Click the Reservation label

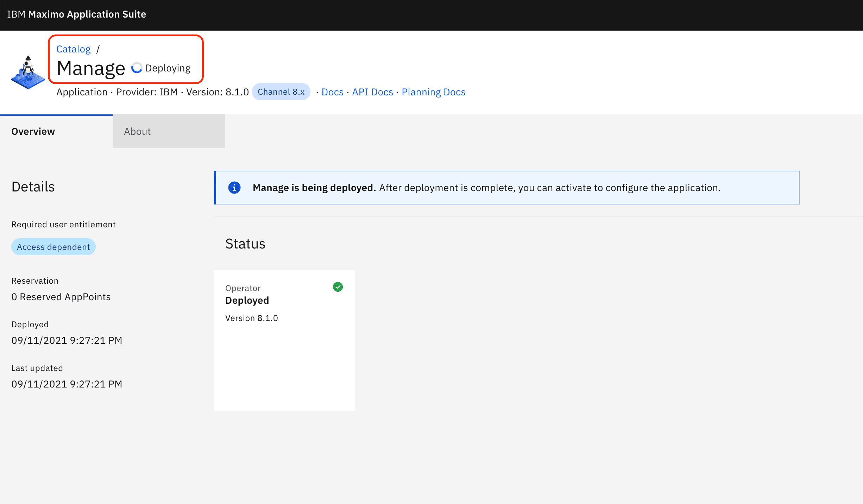[35, 281]
